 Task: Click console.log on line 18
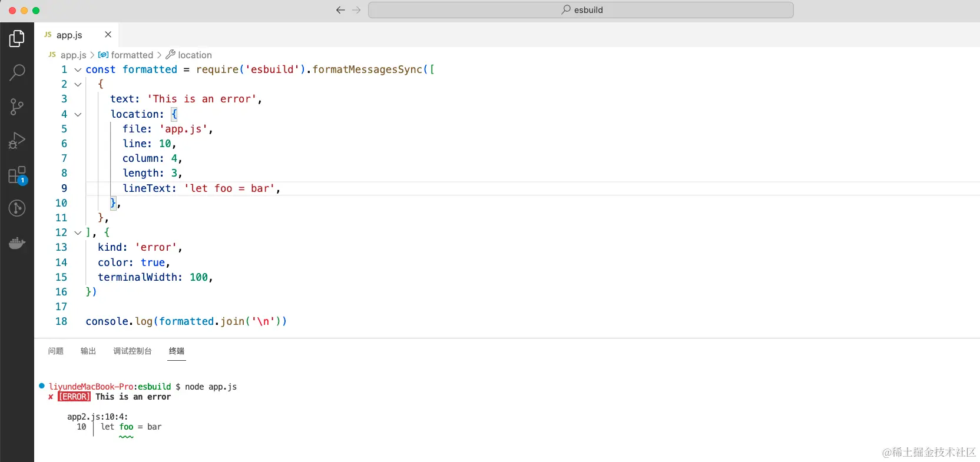point(119,321)
